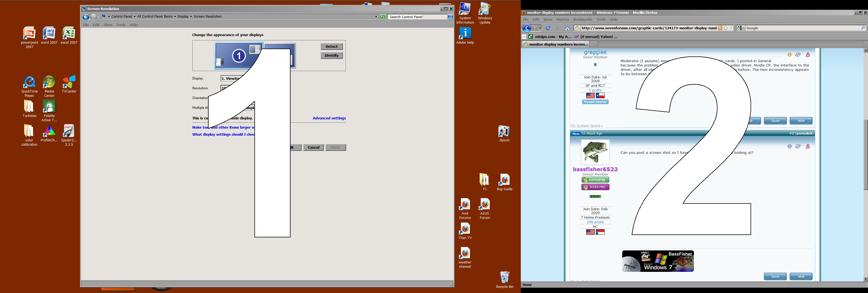Open the Display breadcrumb dropdown arrow
The height and width of the screenshot is (293, 868).
pyautogui.click(x=191, y=17)
